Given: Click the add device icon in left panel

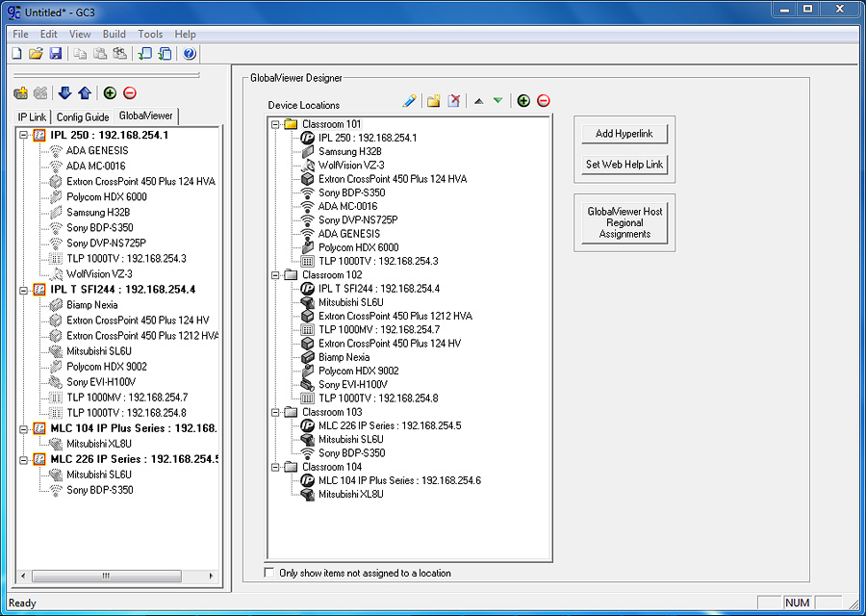Looking at the screenshot, I should (x=21, y=92).
